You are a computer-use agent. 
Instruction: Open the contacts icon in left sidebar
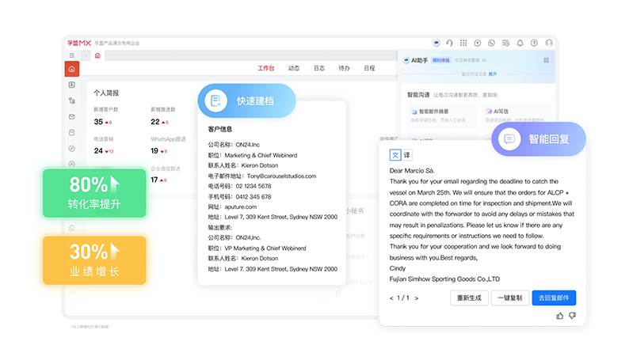pos(72,85)
